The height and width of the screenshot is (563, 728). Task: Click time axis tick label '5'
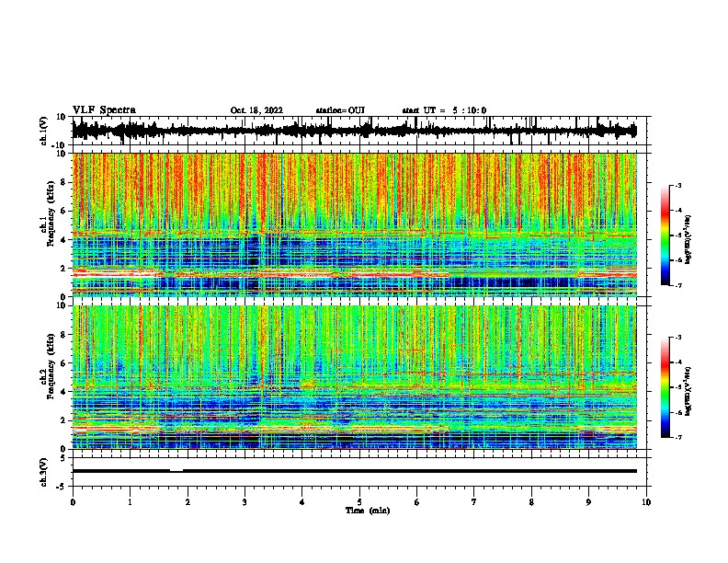pyautogui.click(x=359, y=502)
